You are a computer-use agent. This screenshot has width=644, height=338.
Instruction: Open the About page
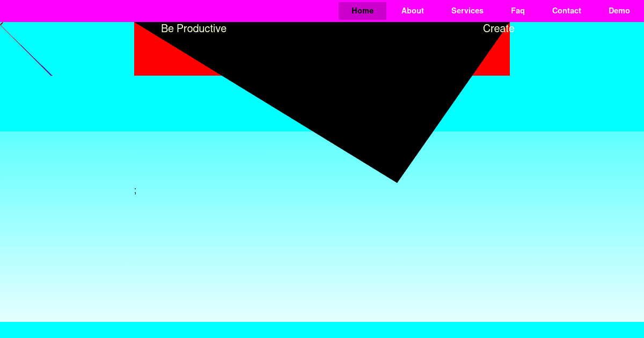pos(412,11)
